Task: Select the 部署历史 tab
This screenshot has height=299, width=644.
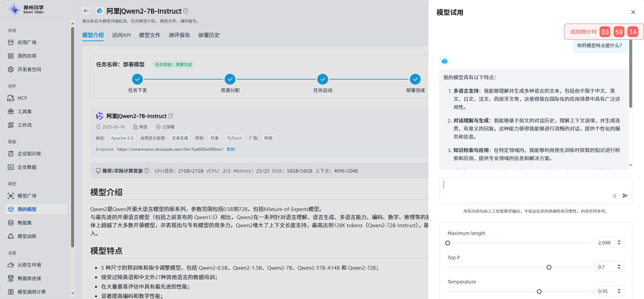Action: coord(209,35)
